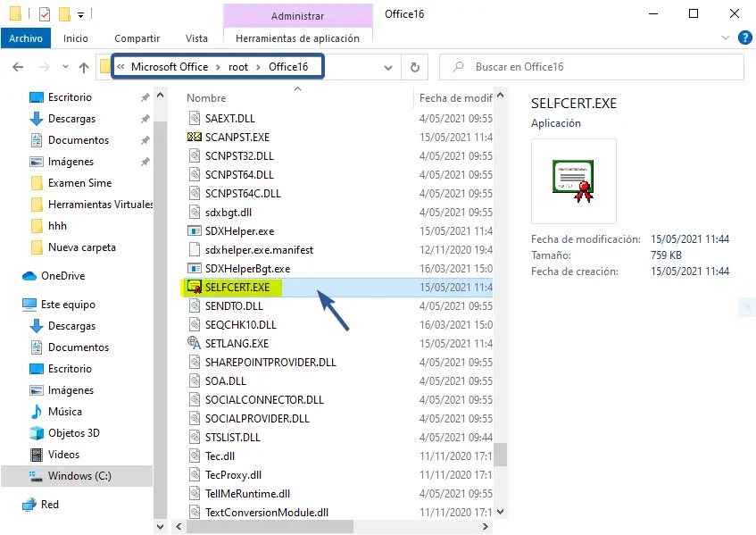Open pinned Escritorio in Quick access
The image size is (756, 535).
point(70,97)
